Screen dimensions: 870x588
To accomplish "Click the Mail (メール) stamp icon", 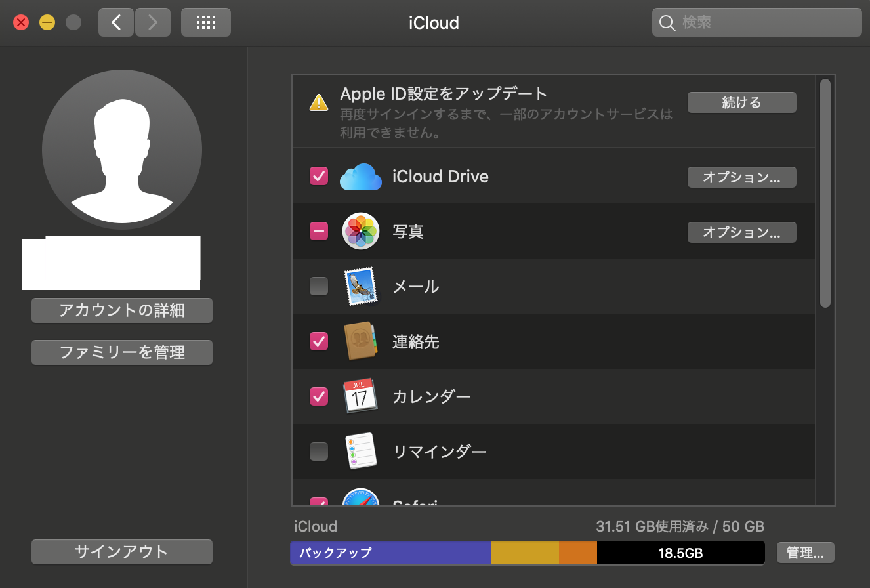I will point(360,286).
